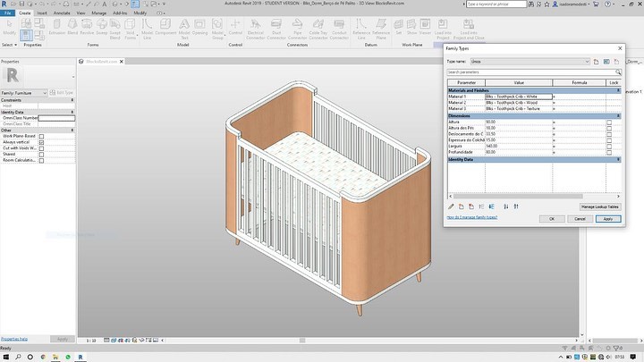Open the Windows Start menu
The width and height of the screenshot is (644, 362).
6,357
